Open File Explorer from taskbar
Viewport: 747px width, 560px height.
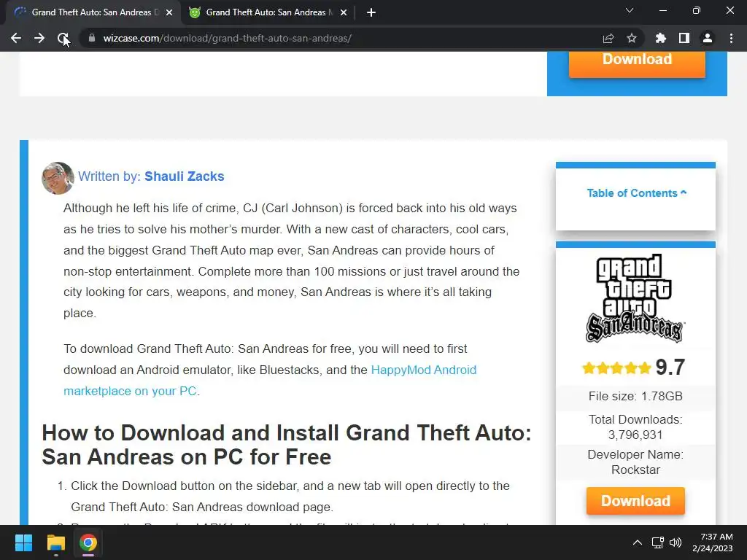click(55, 542)
